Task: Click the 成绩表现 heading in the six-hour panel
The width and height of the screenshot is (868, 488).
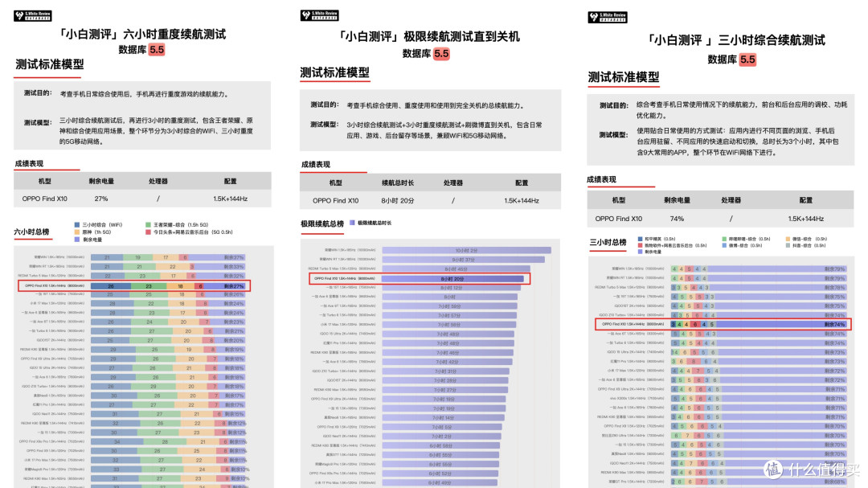Action: (x=29, y=163)
